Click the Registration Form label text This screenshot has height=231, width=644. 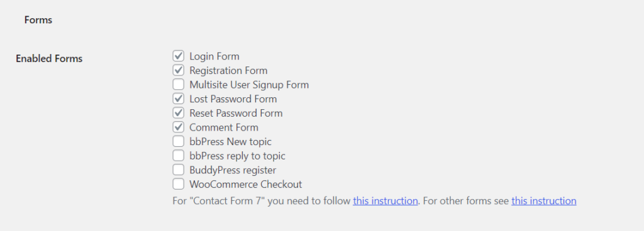click(228, 70)
